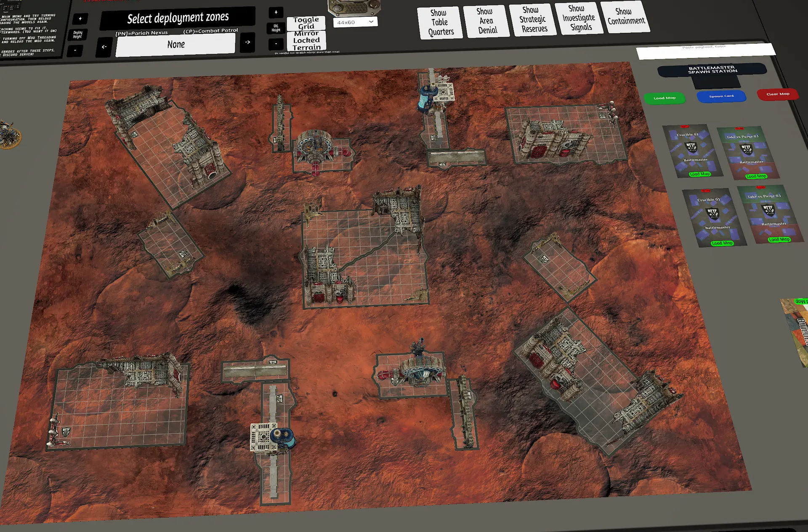The image size is (808, 532).
Task: Toggle Grid on the battlefield
Action: [x=306, y=23]
